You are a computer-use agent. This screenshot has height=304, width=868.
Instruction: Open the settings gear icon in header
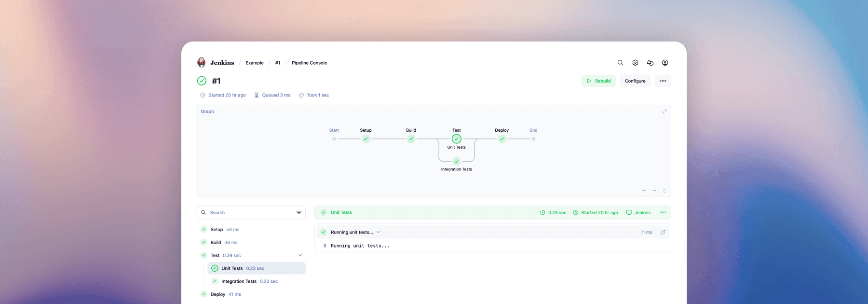pyautogui.click(x=635, y=63)
